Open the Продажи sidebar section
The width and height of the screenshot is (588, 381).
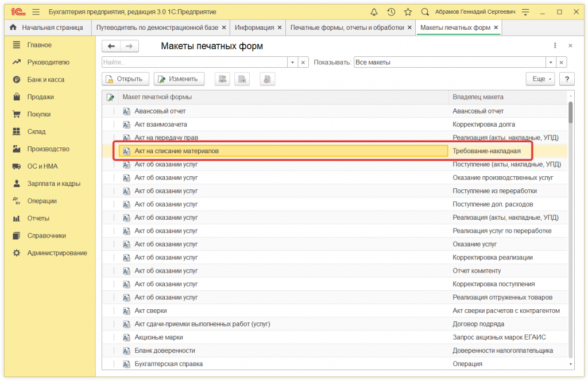coord(40,97)
